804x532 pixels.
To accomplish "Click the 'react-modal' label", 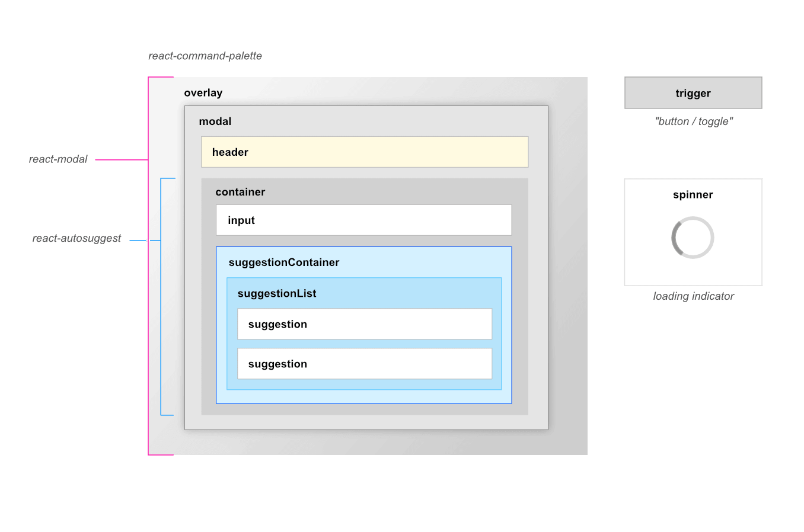I will tap(58, 159).
